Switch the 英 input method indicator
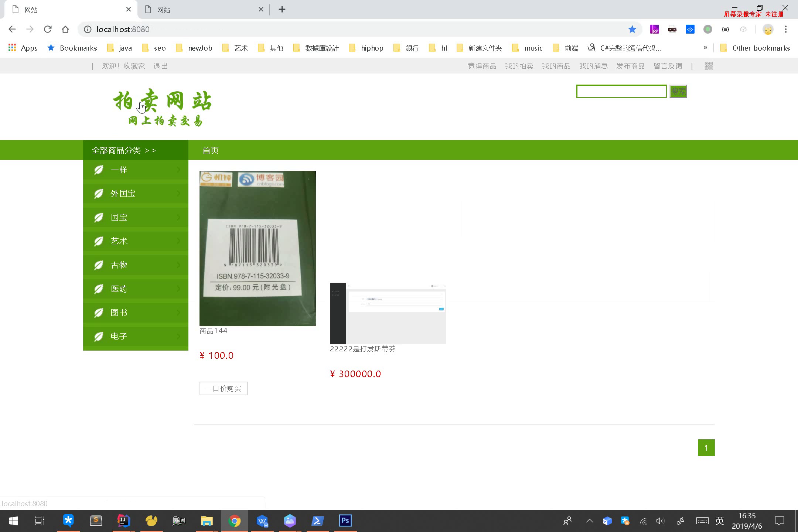The width and height of the screenshot is (798, 532). pyautogui.click(x=719, y=521)
